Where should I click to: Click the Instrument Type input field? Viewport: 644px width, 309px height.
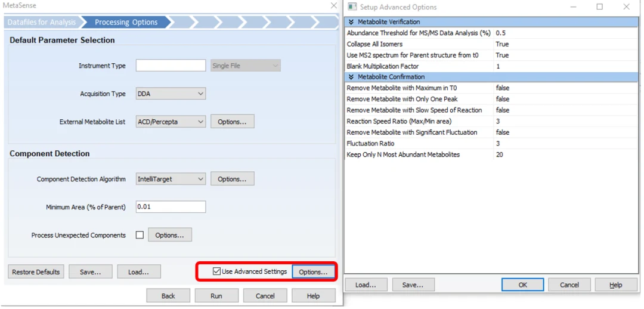point(171,66)
